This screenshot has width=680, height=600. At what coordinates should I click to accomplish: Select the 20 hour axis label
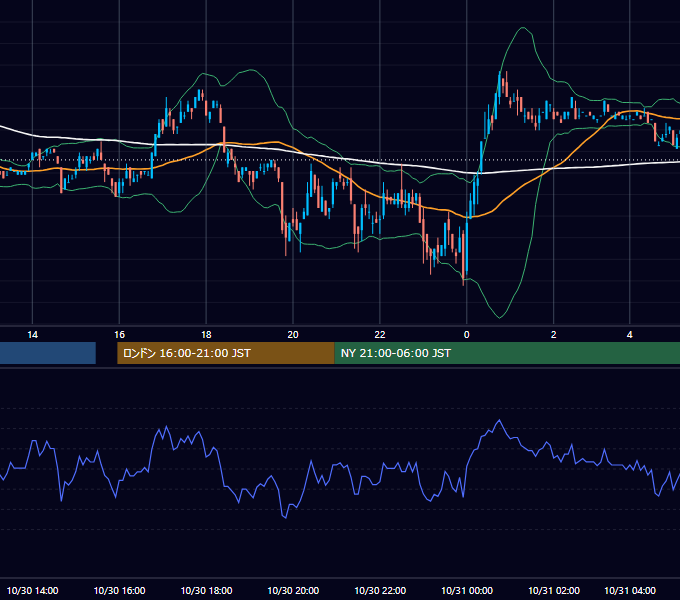pos(293,335)
